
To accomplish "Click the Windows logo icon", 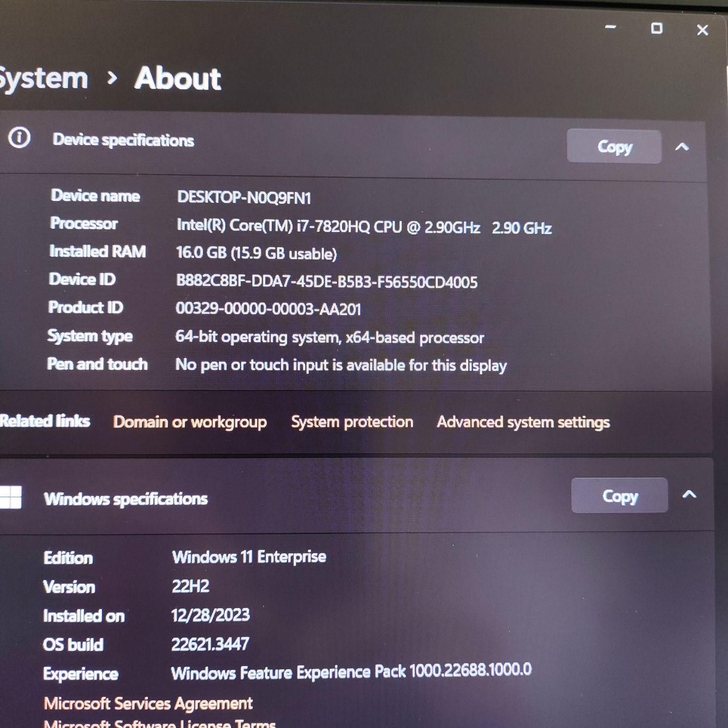I will click(x=10, y=496).
